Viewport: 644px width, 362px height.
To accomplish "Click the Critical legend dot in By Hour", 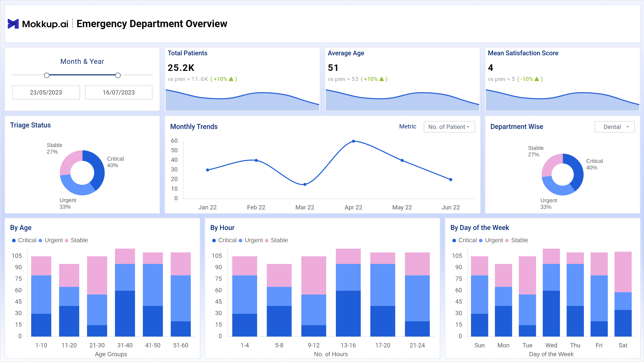I will (x=214, y=241).
